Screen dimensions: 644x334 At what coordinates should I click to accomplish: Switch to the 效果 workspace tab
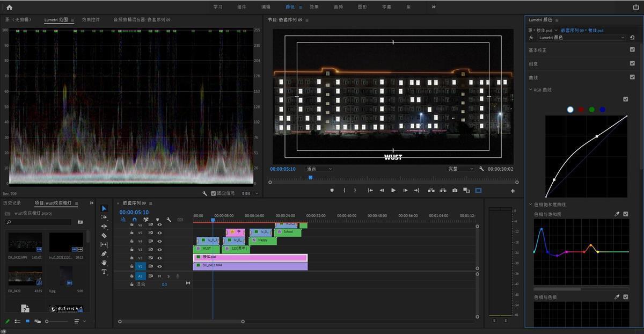314,7
